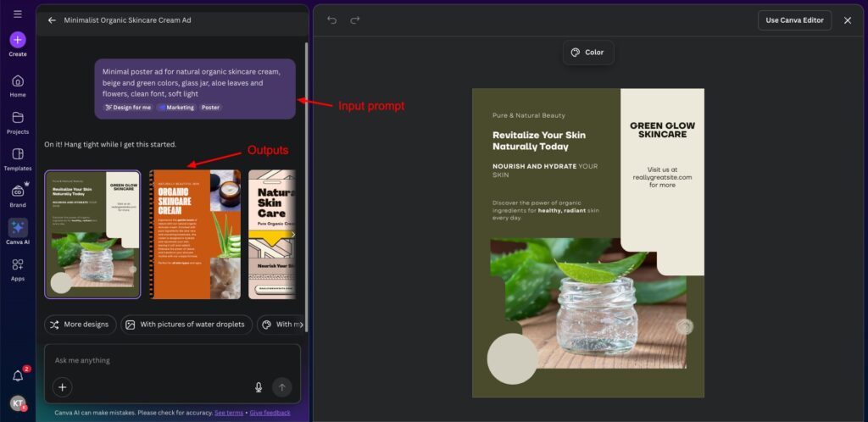This screenshot has width=868, height=422.
Task: Click the GREEN GLOW SKINCARE heading in preview
Action: pos(662,130)
